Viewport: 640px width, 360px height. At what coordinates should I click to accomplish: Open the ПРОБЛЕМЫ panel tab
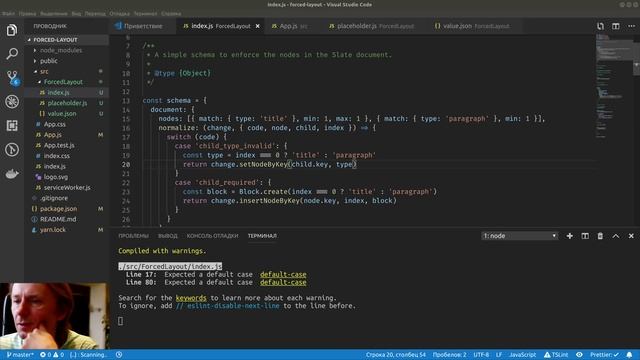(133, 236)
